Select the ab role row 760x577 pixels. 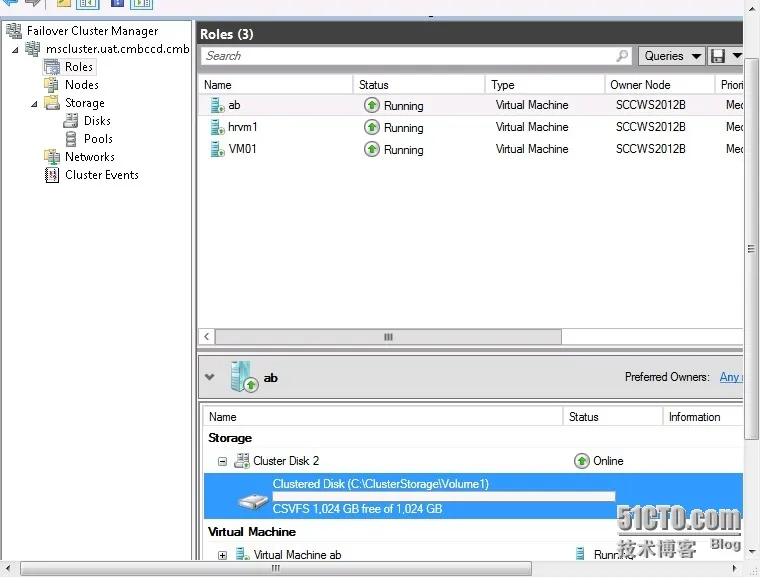[470, 105]
